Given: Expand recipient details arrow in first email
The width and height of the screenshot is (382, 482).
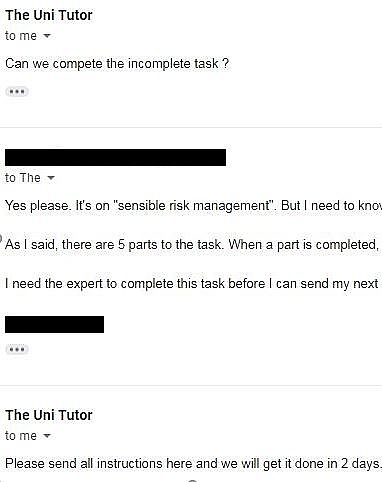Looking at the screenshot, I should (x=47, y=35).
